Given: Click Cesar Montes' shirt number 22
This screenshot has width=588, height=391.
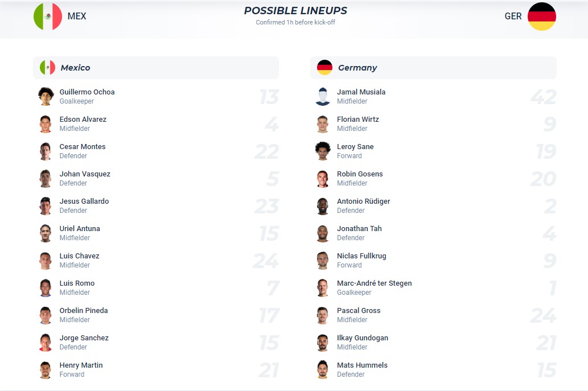Looking at the screenshot, I should pyautogui.click(x=266, y=151).
